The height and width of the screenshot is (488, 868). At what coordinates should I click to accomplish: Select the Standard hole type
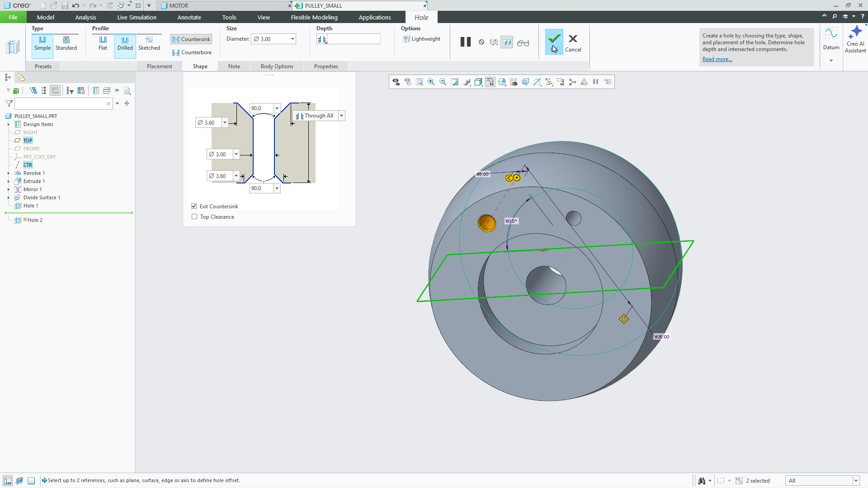66,43
